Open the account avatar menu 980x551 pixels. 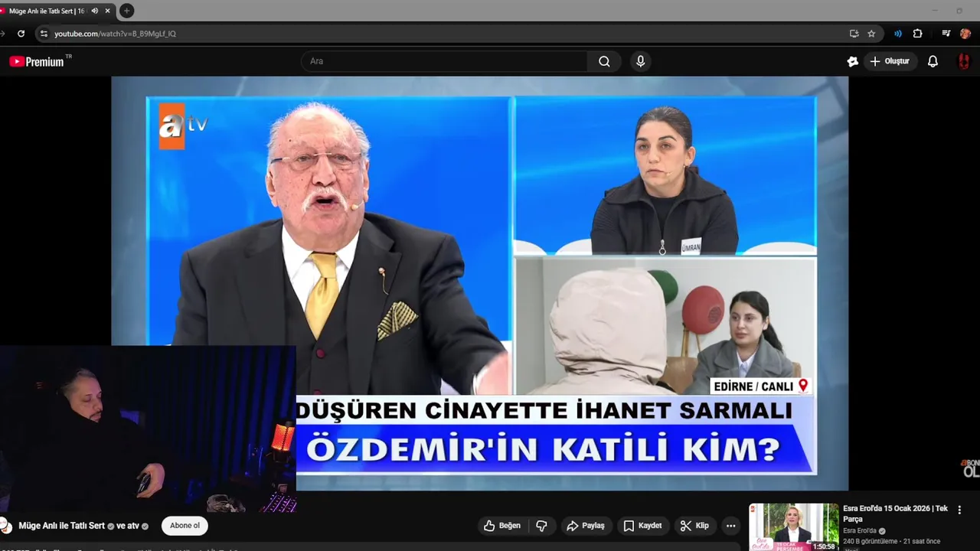(964, 61)
